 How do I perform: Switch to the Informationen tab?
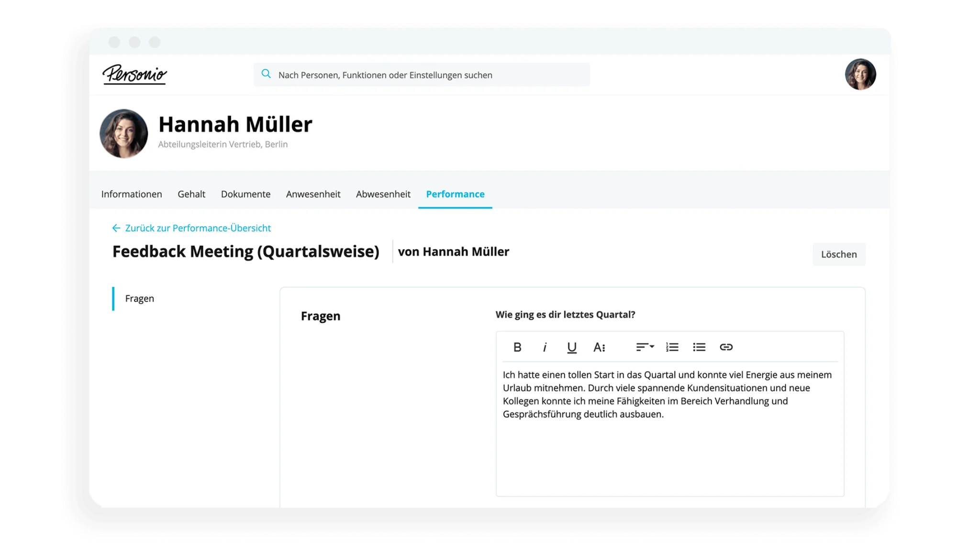[131, 194]
